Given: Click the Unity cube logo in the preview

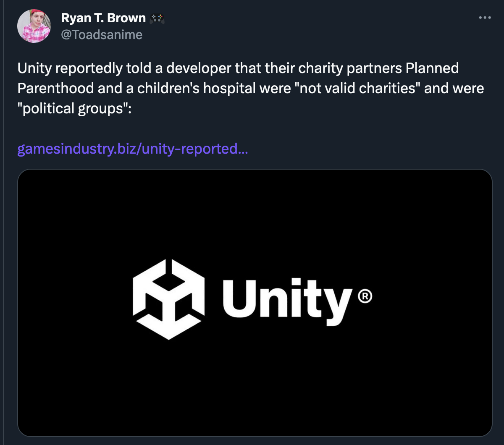Looking at the screenshot, I should pos(169,299).
